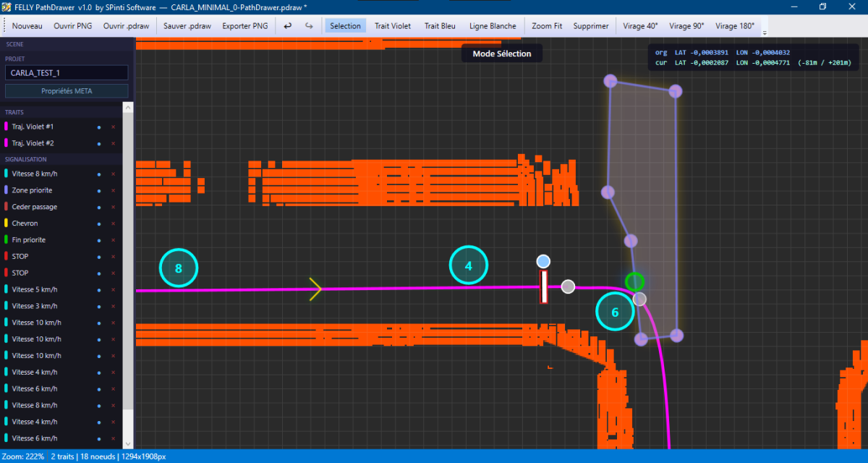This screenshot has height=463, width=868.
Task: Open the Propriétés META button
Action: (x=67, y=91)
